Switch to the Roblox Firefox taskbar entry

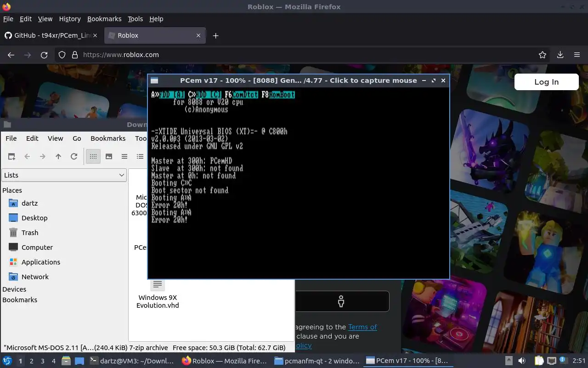225,361
